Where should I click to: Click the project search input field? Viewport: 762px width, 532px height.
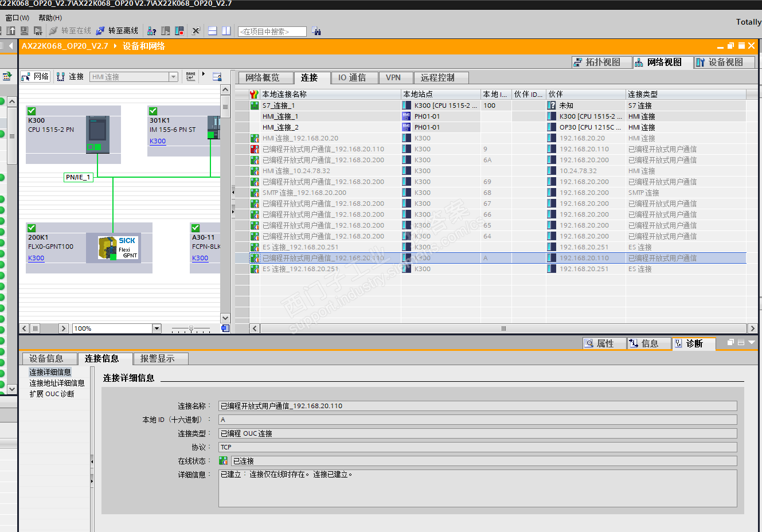coord(272,32)
